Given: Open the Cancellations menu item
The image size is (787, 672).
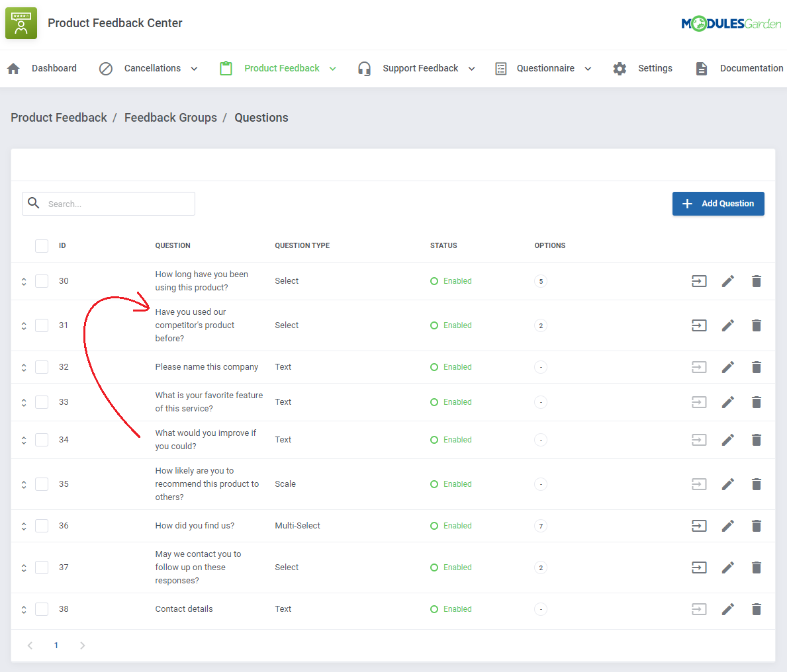Looking at the screenshot, I should [x=148, y=68].
